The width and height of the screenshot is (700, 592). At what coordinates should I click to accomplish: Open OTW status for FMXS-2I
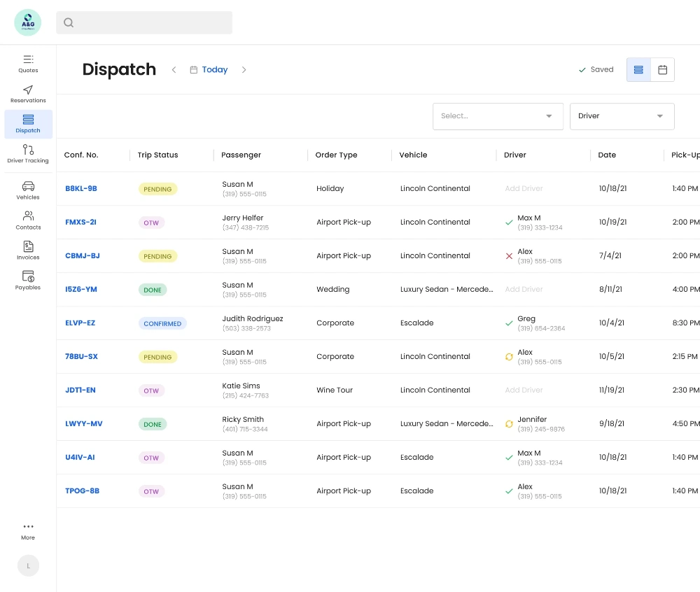(151, 223)
